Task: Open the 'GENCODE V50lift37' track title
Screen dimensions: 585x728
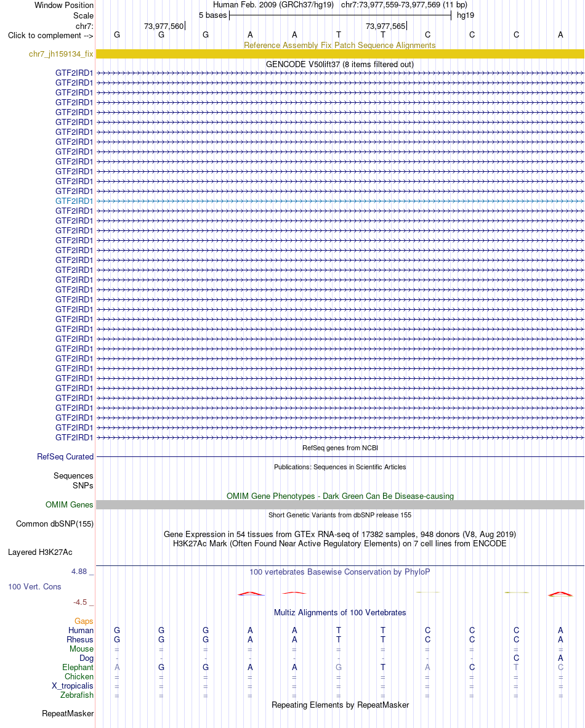Action: 340,65
